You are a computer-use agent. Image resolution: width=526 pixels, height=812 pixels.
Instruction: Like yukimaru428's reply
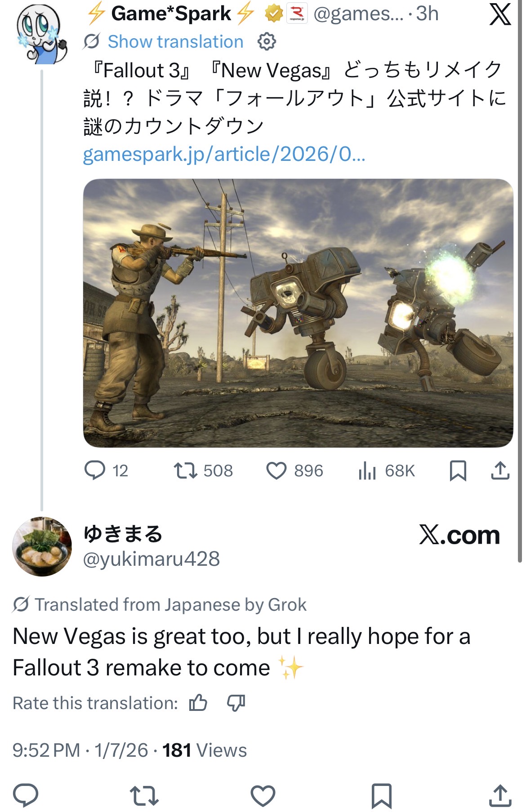[x=263, y=795]
